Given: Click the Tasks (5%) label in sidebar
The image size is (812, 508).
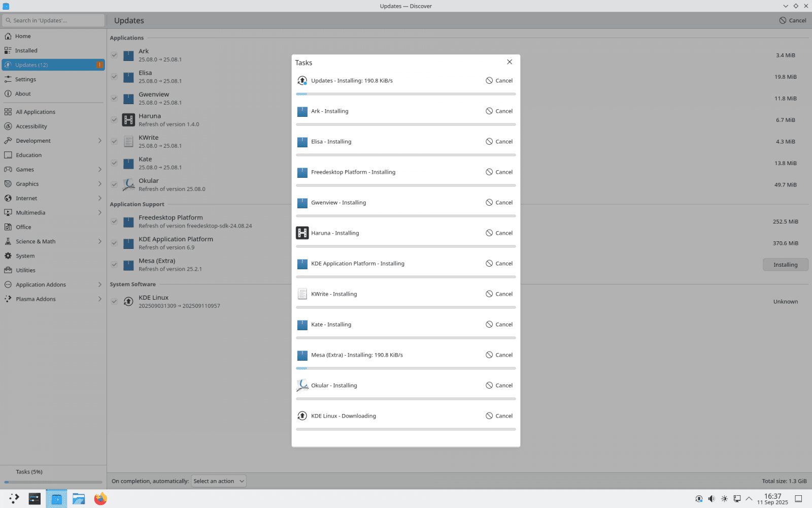Looking at the screenshot, I should click(x=29, y=472).
